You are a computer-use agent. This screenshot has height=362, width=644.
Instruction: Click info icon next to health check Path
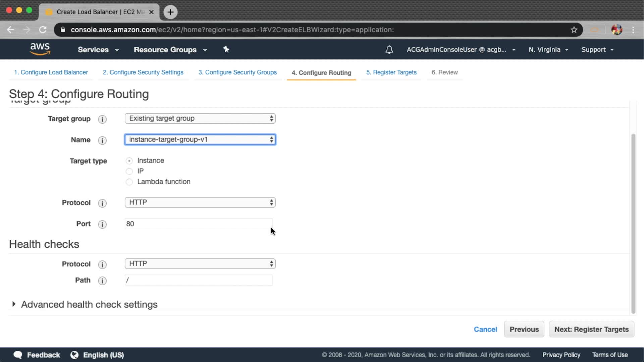point(102,281)
